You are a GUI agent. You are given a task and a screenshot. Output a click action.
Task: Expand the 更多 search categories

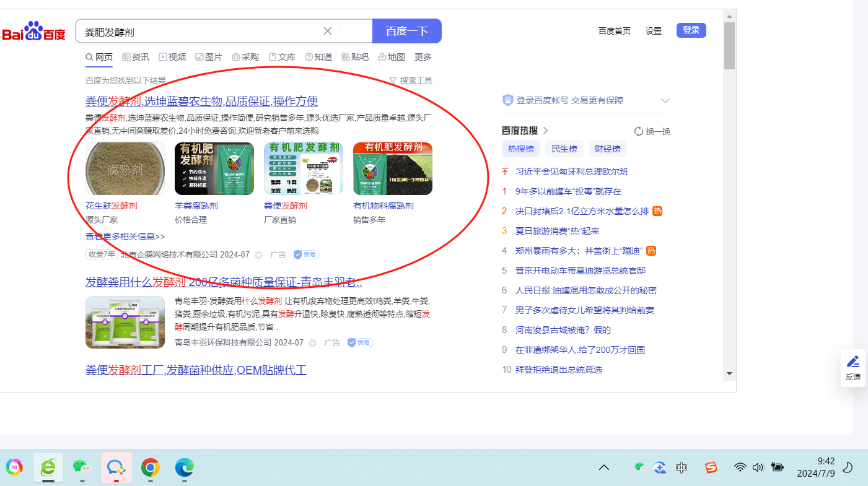pos(423,57)
